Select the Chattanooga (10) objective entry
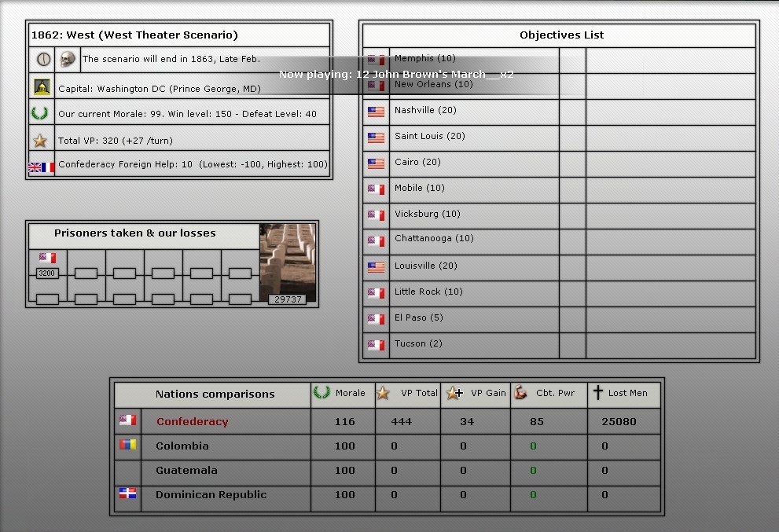The height and width of the screenshot is (532, 779). point(434,239)
